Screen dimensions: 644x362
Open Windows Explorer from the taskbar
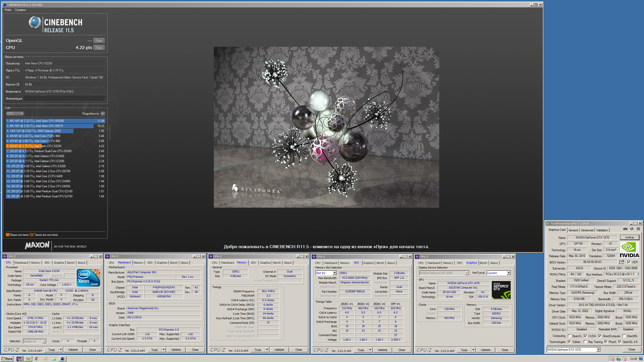click(x=54, y=359)
